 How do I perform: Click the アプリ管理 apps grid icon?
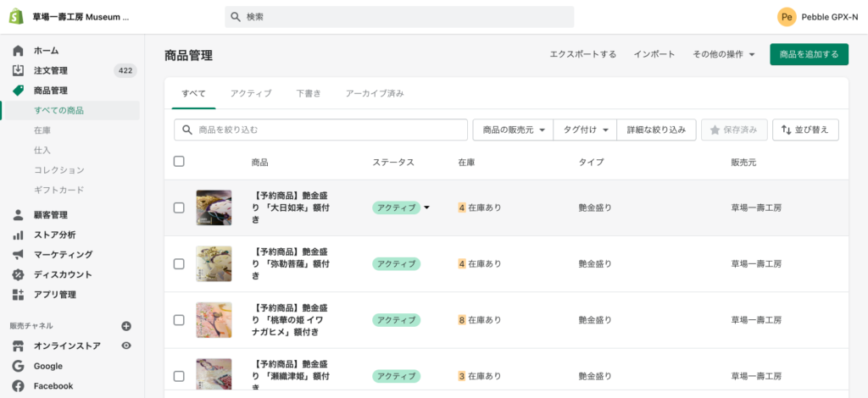18,295
